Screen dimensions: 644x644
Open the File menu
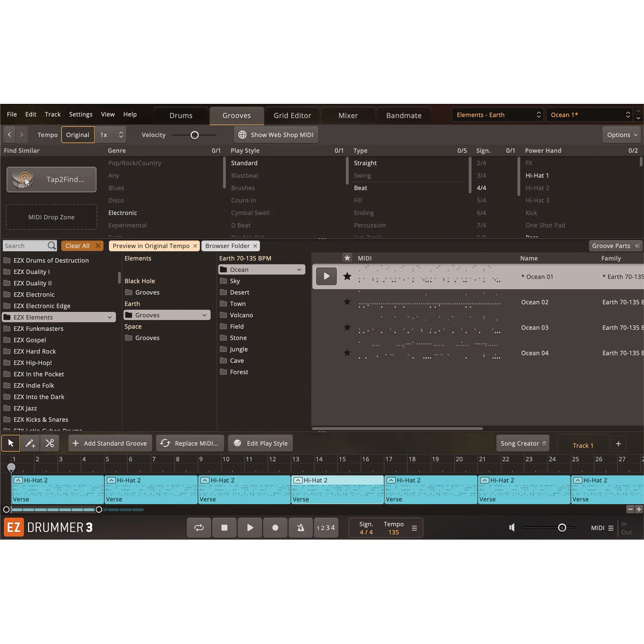(x=12, y=114)
